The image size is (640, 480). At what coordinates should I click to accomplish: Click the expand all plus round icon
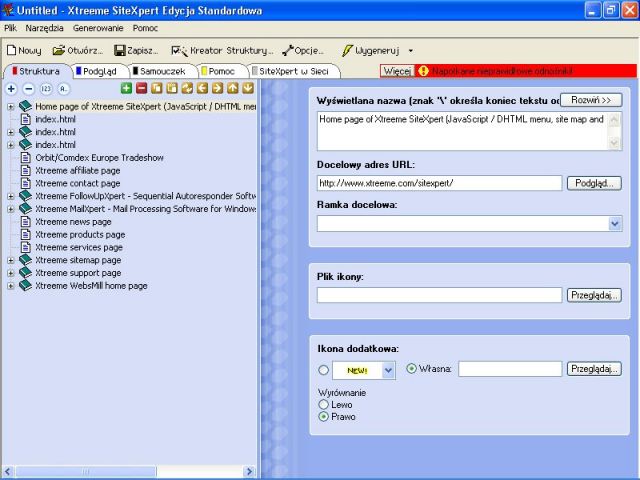11,89
